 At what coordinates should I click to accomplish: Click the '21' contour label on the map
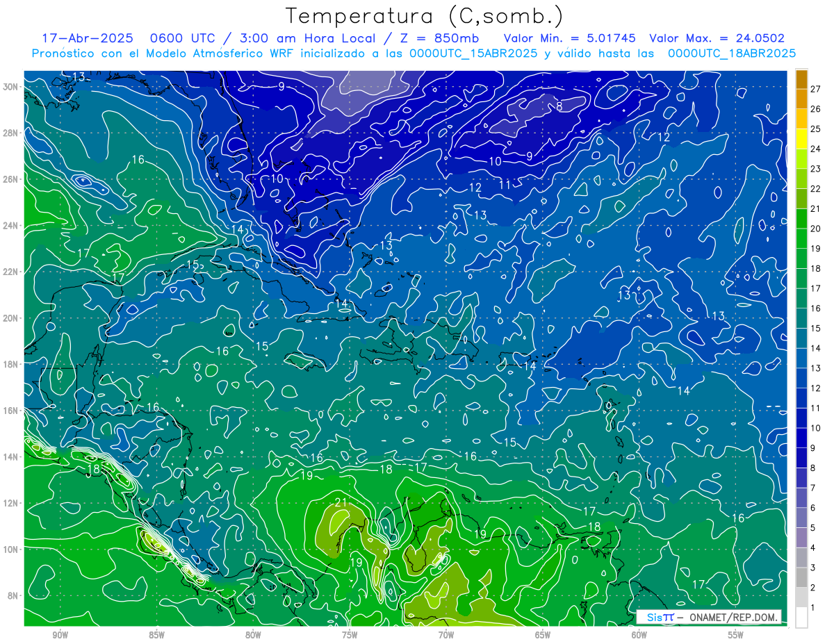(341, 502)
